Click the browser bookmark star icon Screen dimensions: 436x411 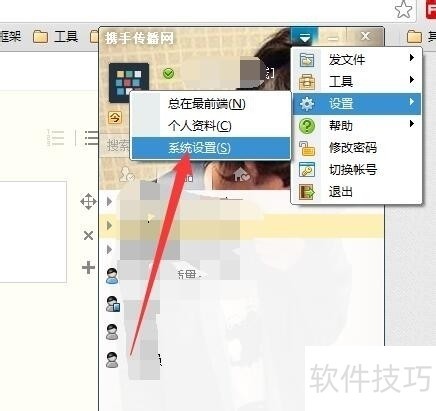pyautogui.click(x=403, y=9)
